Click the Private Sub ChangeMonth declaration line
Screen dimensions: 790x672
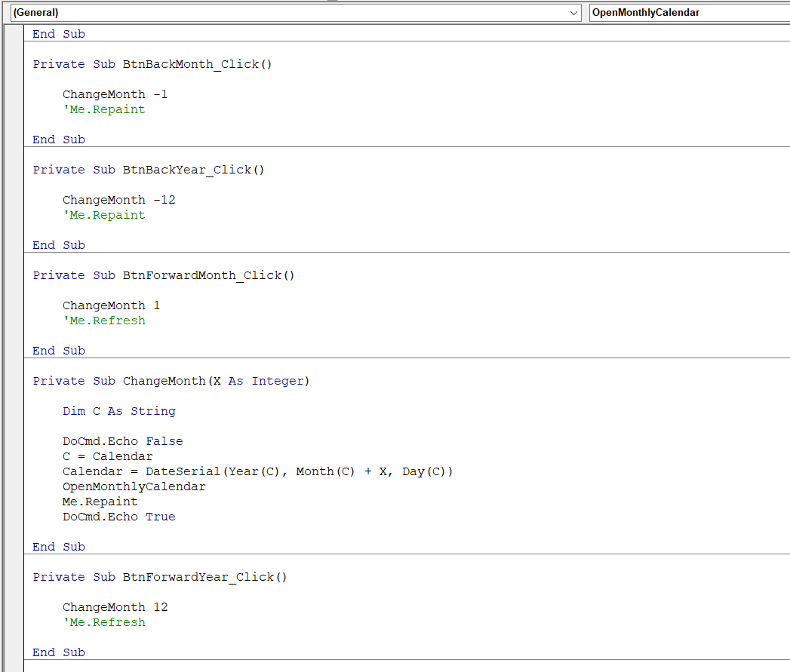coord(171,381)
